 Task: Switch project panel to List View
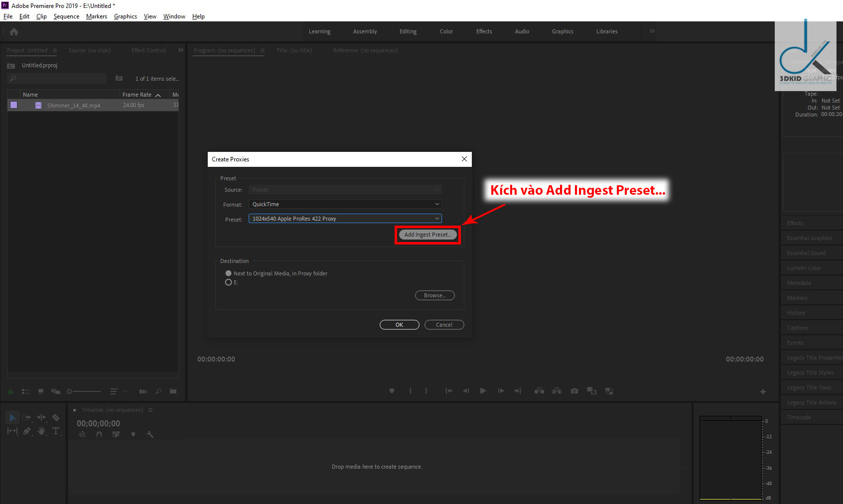26,391
